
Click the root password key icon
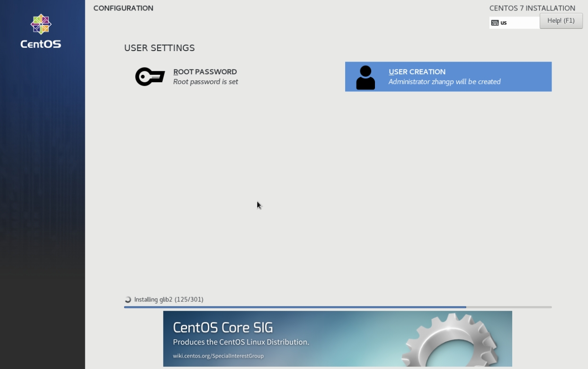point(150,77)
